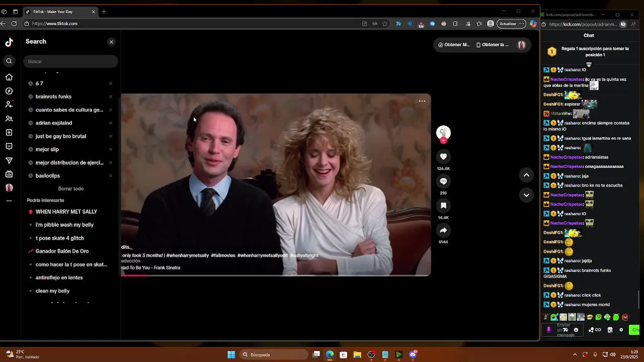Open the comments bubble showing 210
This screenshot has height=362, width=644.
coord(443,181)
